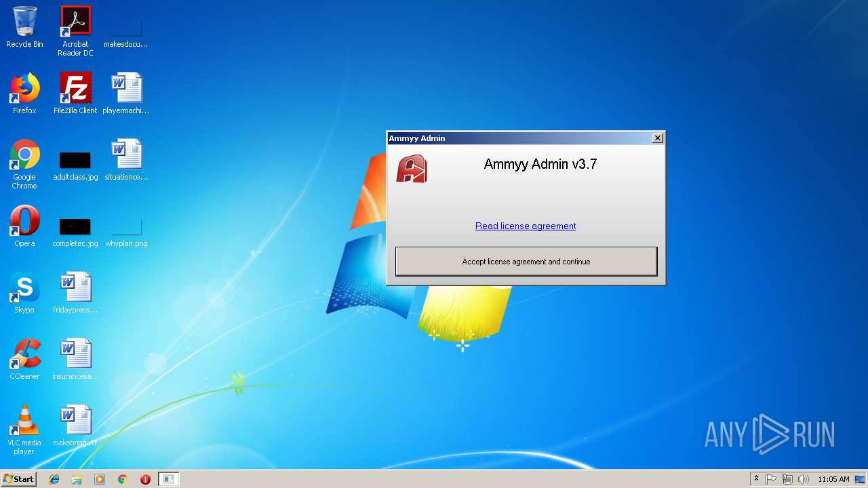868x488 pixels.
Task: Click the Show desktop button
Action: click(861, 479)
